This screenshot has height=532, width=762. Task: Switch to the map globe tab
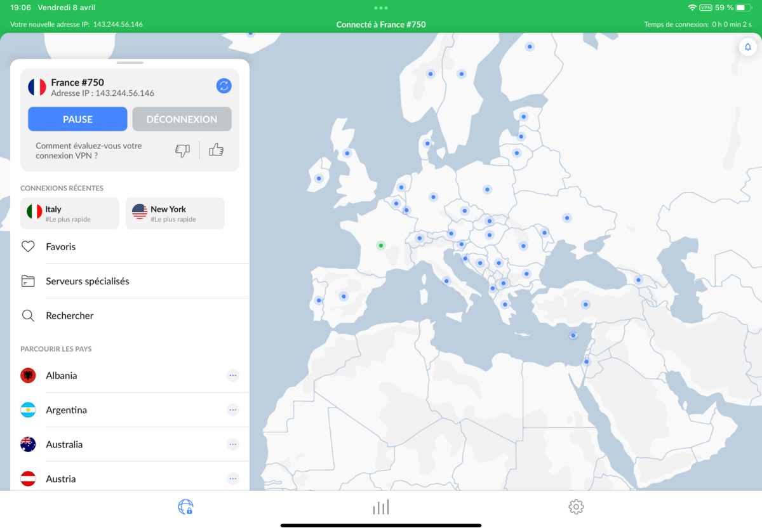[x=185, y=507]
